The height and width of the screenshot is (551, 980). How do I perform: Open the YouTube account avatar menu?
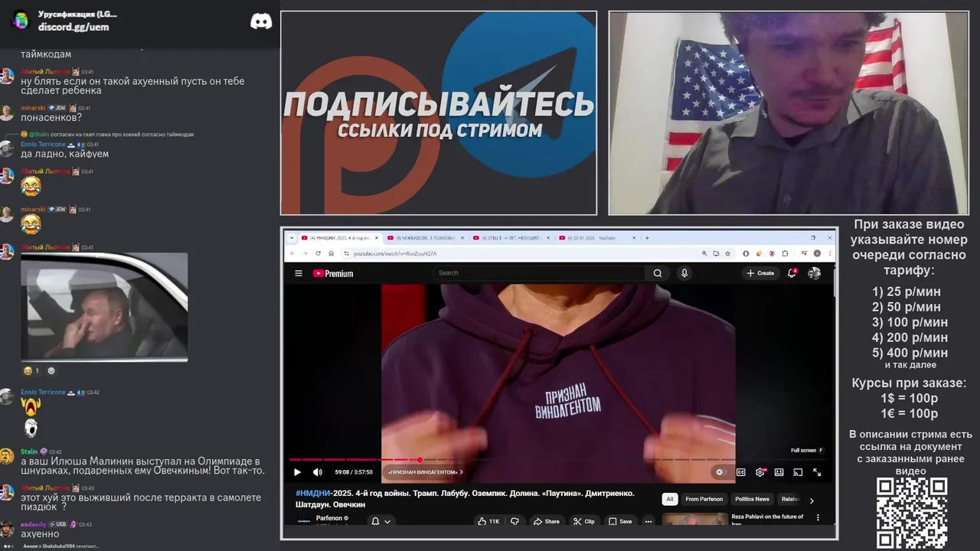(815, 273)
